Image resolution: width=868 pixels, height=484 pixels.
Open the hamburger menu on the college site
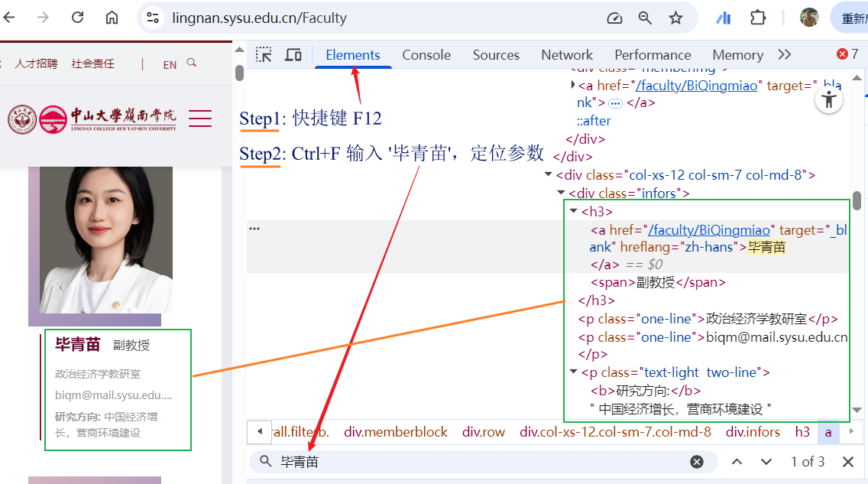(200, 119)
